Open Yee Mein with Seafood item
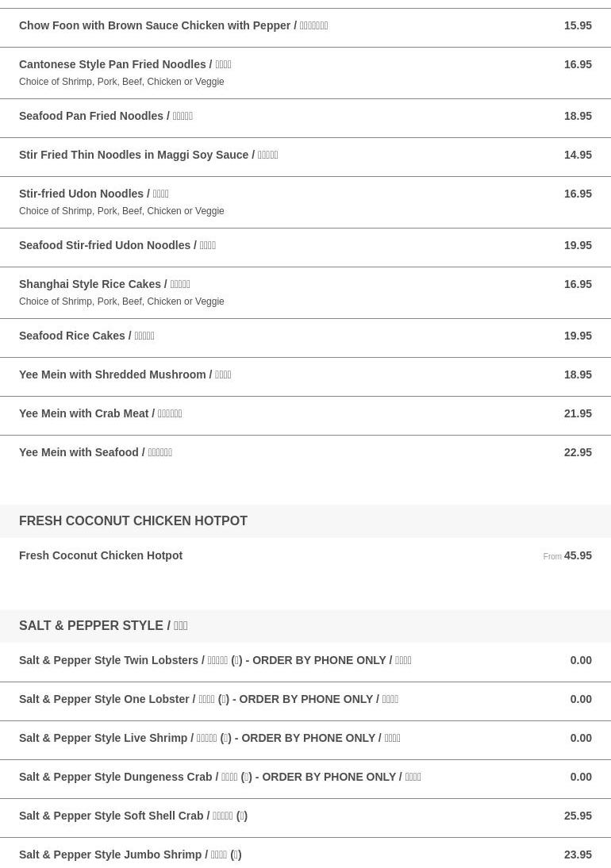The height and width of the screenshot is (868, 611). pos(305,455)
